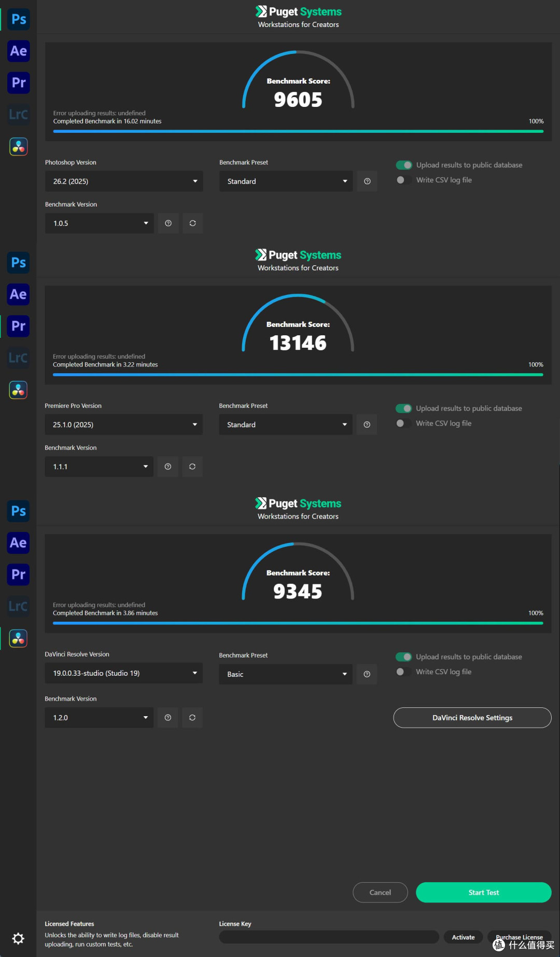Enable Write CSV log file in DaVinci Resolve panel

pyautogui.click(x=403, y=672)
